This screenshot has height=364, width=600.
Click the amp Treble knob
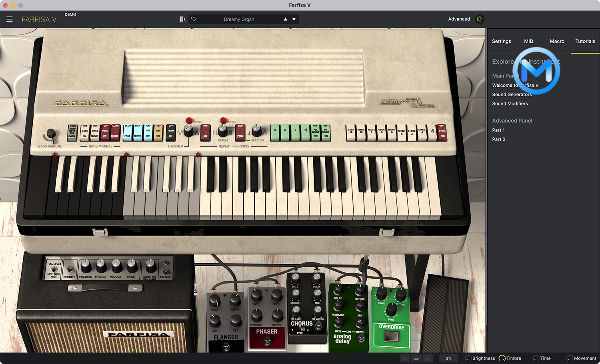pos(101,266)
